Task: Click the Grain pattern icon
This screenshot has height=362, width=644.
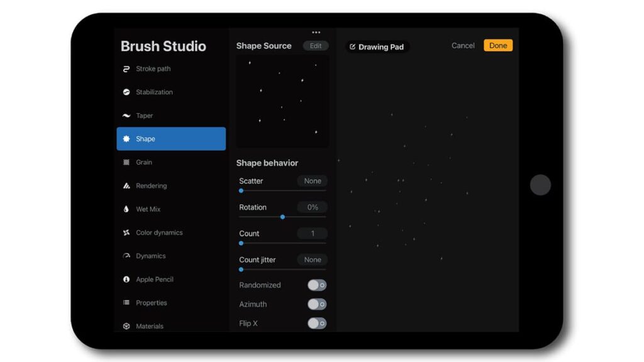Action: [x=128, y=162]
